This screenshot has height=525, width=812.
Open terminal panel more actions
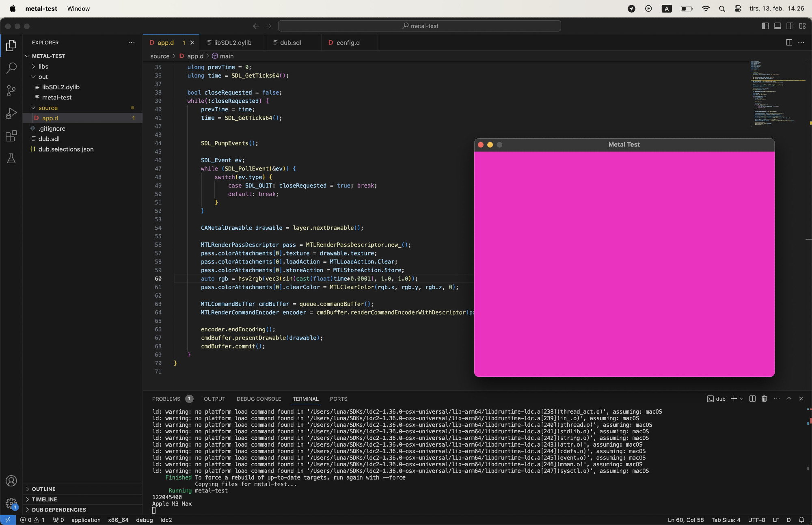pos(777,399)
